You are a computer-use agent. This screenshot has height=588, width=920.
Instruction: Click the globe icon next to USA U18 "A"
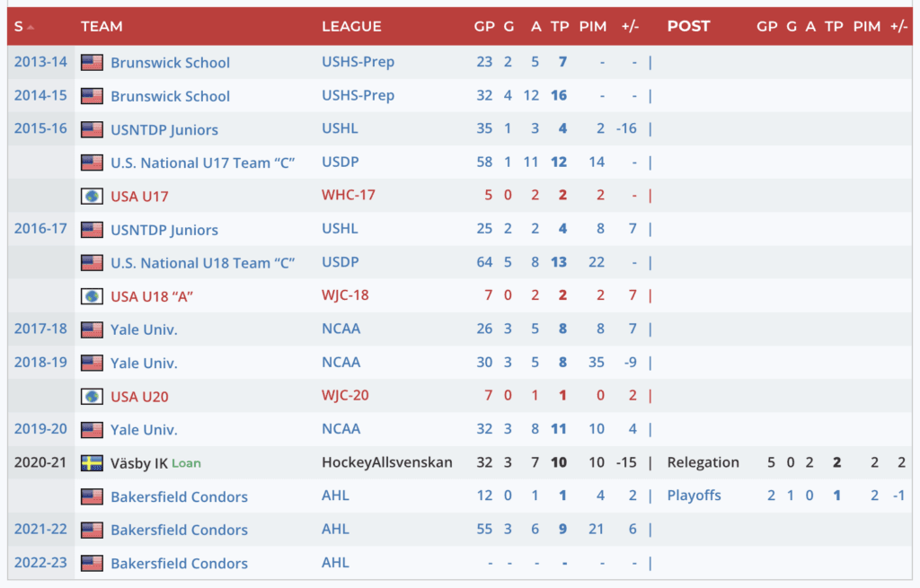pyautogui.click(x=92, y=296)
